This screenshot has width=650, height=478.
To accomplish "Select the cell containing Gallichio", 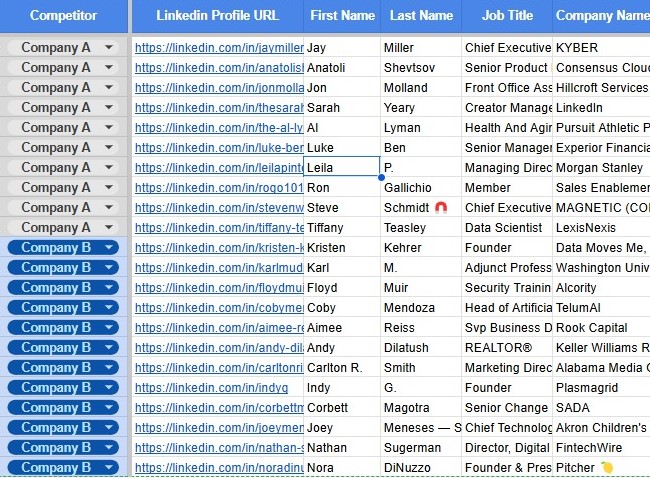I will 421,187.
